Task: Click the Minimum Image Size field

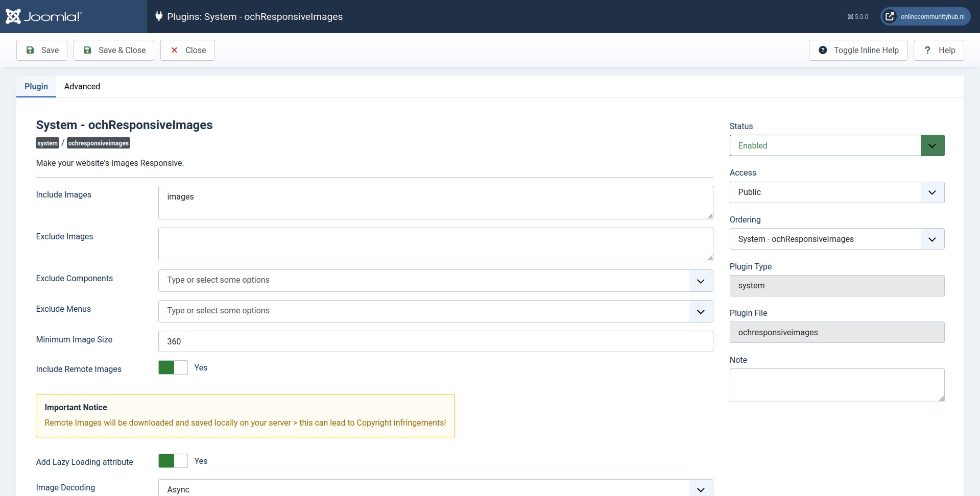Action: pyautogui.click(x=436, y=341)
